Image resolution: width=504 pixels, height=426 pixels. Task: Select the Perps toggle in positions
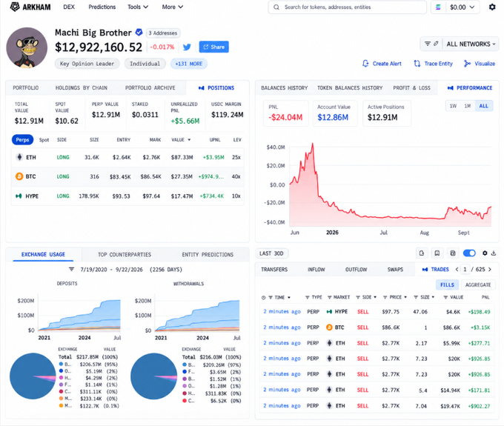(x=22, y=140)
